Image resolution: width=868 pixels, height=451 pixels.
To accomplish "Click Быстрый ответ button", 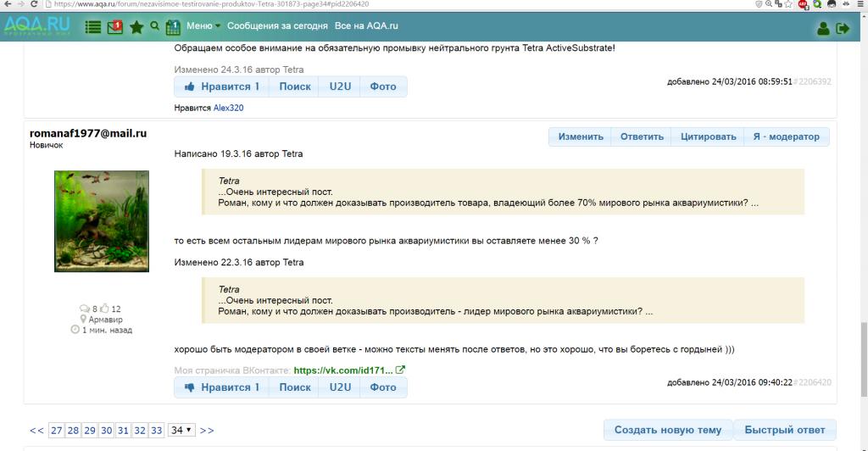I will (x=784, y=430).
